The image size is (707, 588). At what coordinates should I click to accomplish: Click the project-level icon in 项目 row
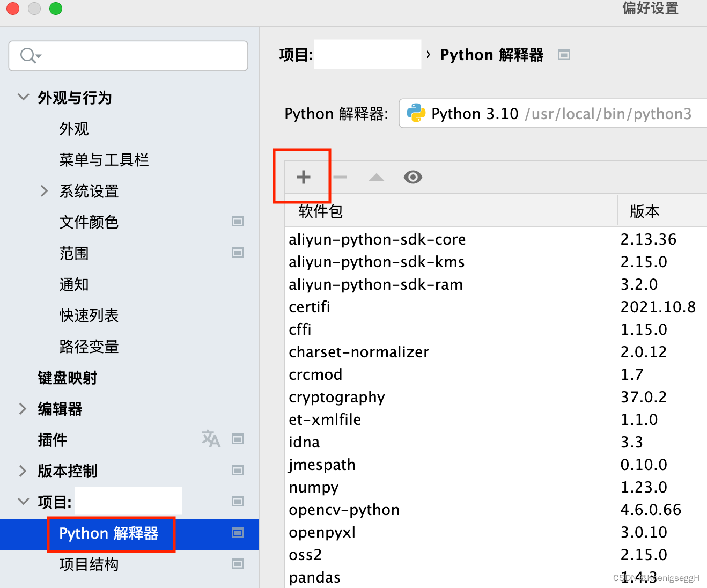pos(238,501)
